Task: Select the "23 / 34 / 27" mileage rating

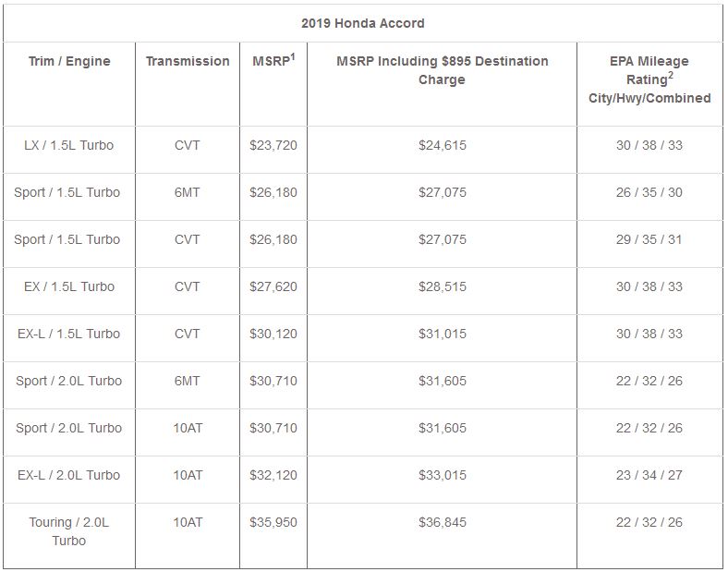Action: (649, 475)
